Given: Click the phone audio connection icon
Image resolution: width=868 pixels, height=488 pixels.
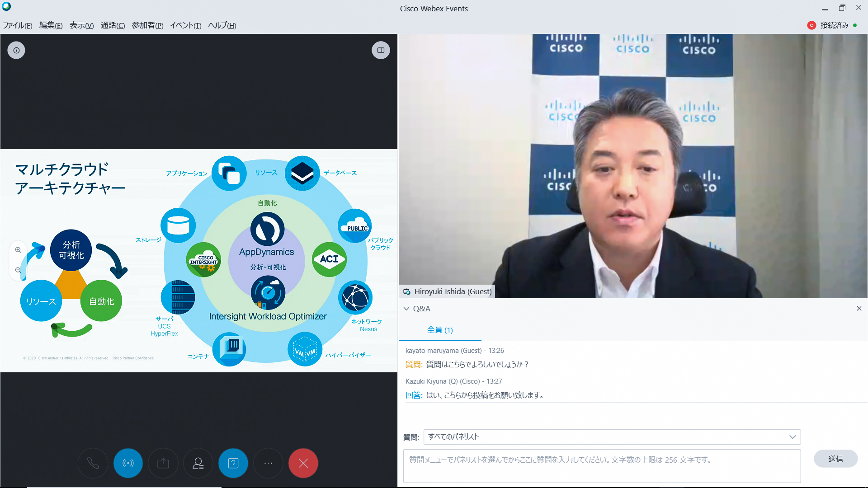Looking at the screenshot, I should pos(93,463).
